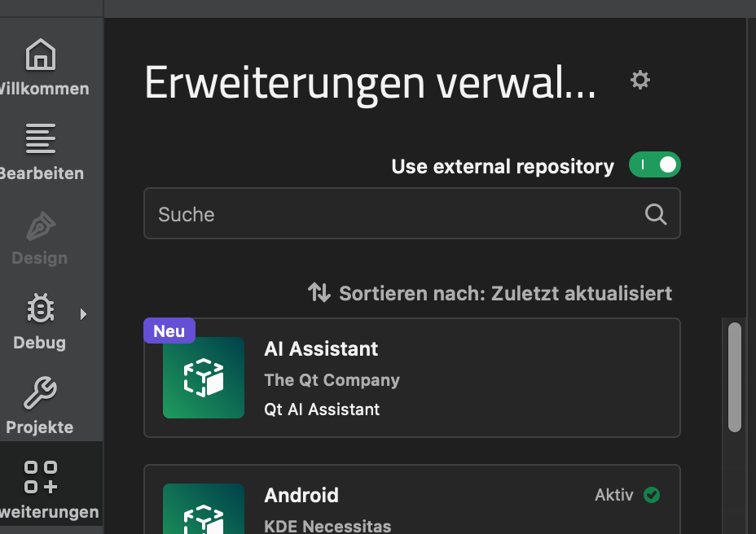Expand the Debug mode arrow

83,314
